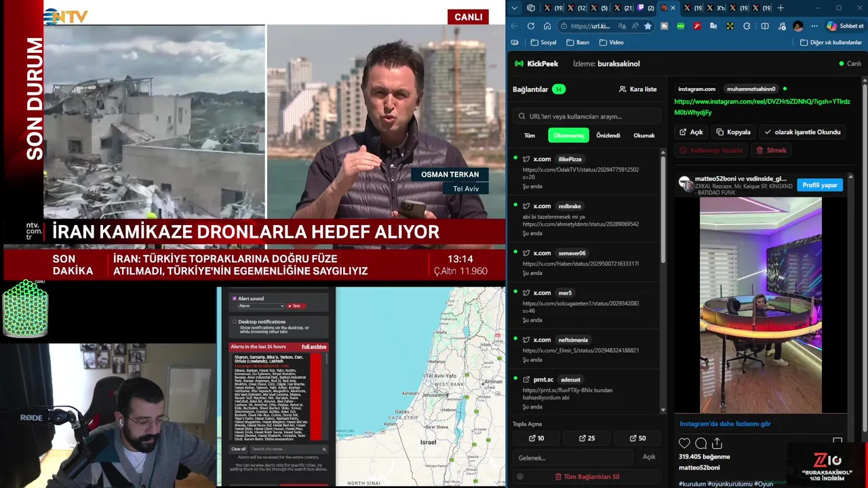Switch to the X'b browser tab
This screenshot has width=868, height=488.
tap(715, 8)
